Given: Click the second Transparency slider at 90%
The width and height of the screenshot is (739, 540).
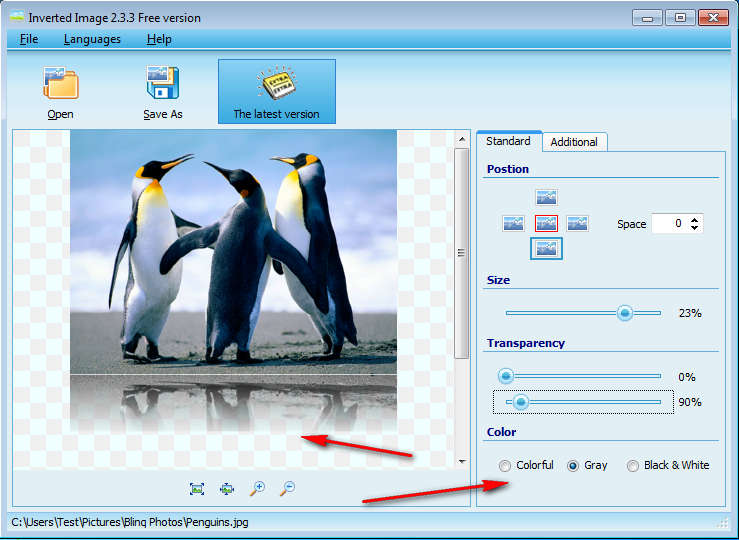Looking at the screenshot, I should (520, 402).
